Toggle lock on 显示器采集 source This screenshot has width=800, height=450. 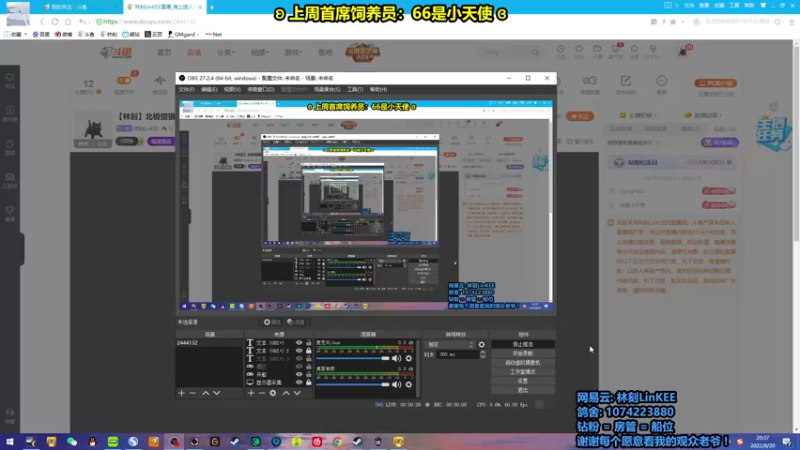pos(309,383)
